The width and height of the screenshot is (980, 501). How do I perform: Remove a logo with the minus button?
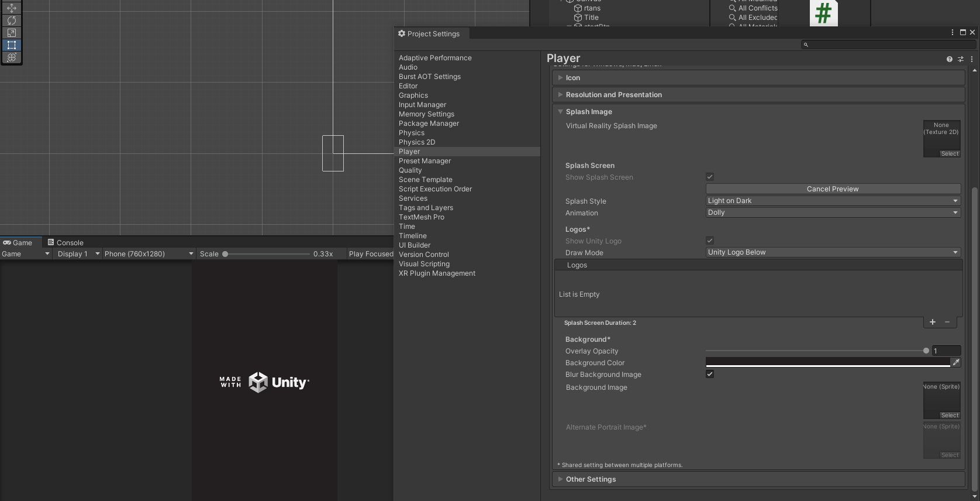[x=947, y=322]
